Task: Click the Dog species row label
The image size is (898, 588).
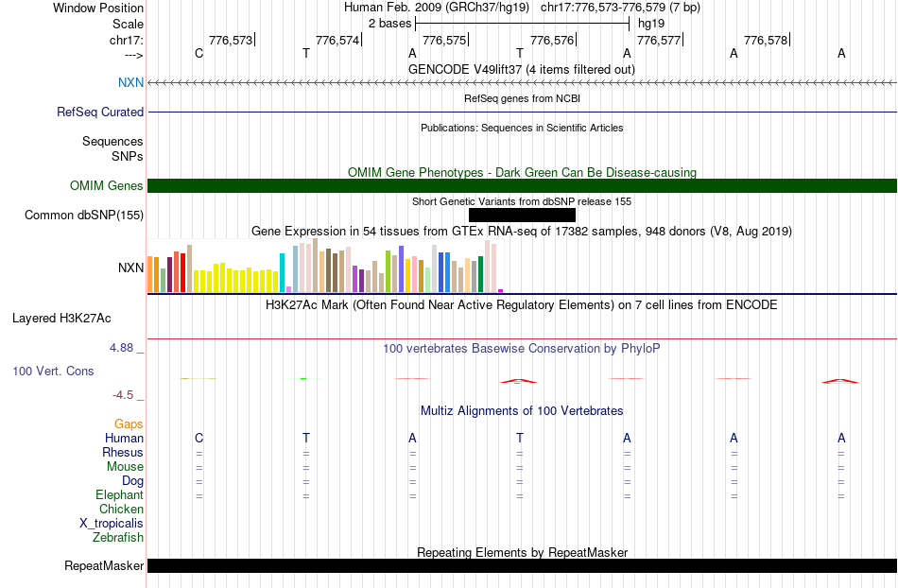Action: tap(132, 481)
